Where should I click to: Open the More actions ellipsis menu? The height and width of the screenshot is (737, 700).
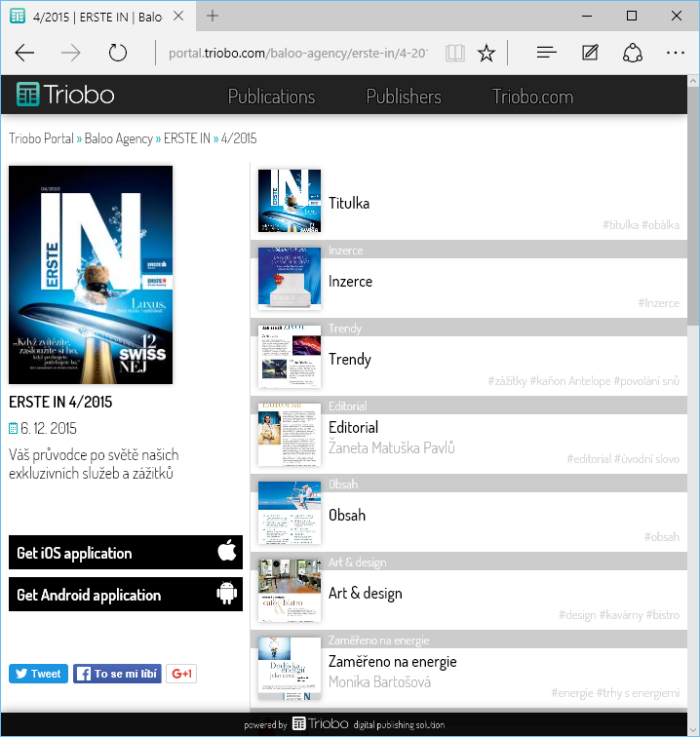675,53
